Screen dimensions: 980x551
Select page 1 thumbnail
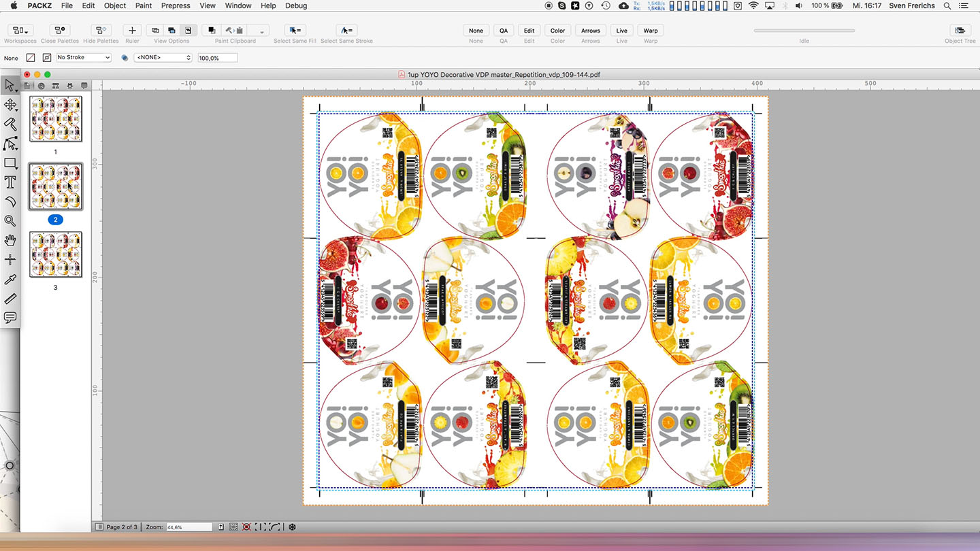point(56,118)
